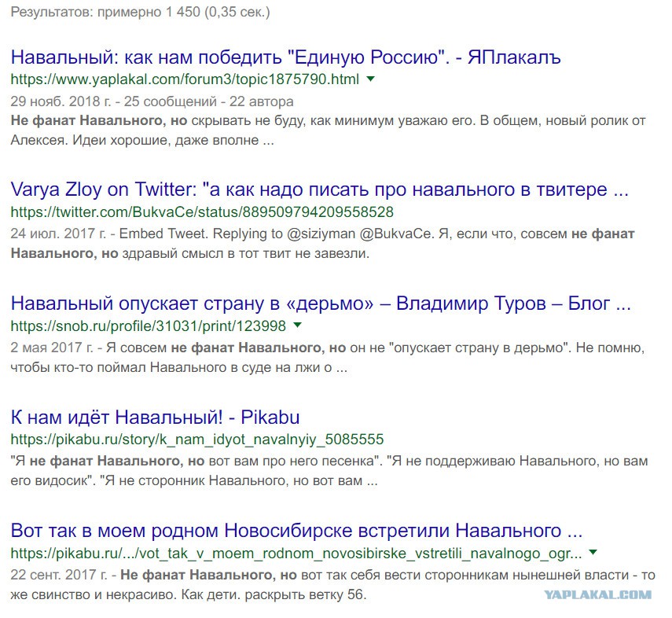The image size is (672, 618).
Task: Open the "К нам идёт Навальный! - Pikabu" result
Action: 155,417
